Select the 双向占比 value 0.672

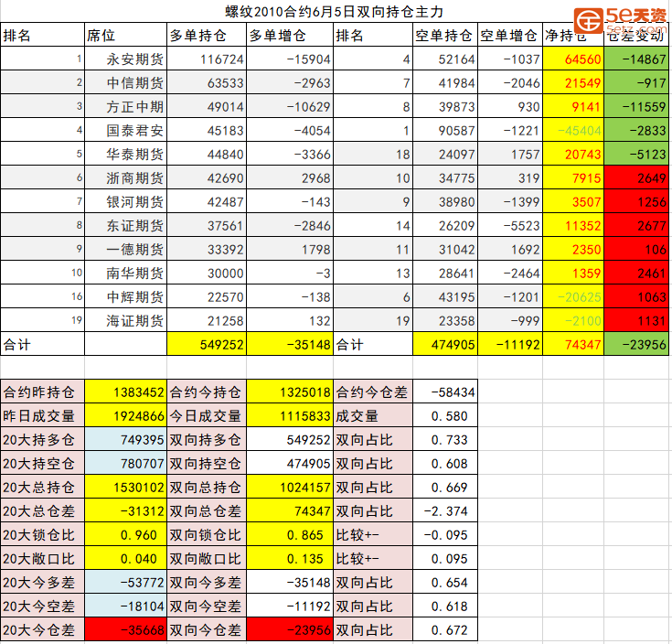pyautogui.click(x=445, y=629)
